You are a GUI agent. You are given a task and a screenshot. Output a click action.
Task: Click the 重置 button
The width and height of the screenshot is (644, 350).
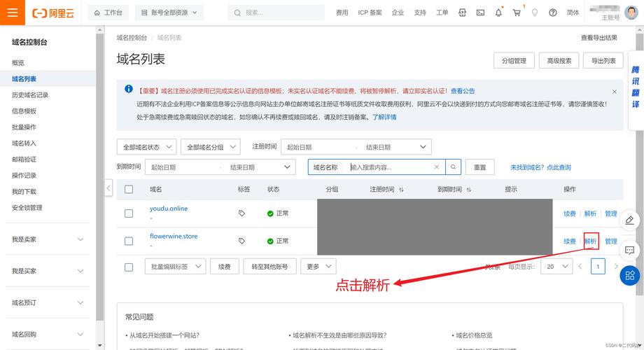pyautogui.click(x=479, y=167)
